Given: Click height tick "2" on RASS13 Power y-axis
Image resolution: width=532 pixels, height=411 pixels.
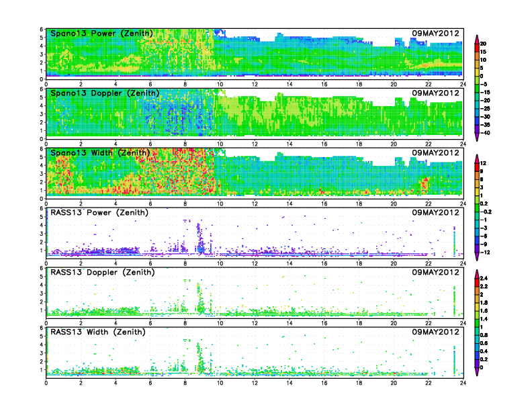Looking at the screenshot, I should coord(42,242).
